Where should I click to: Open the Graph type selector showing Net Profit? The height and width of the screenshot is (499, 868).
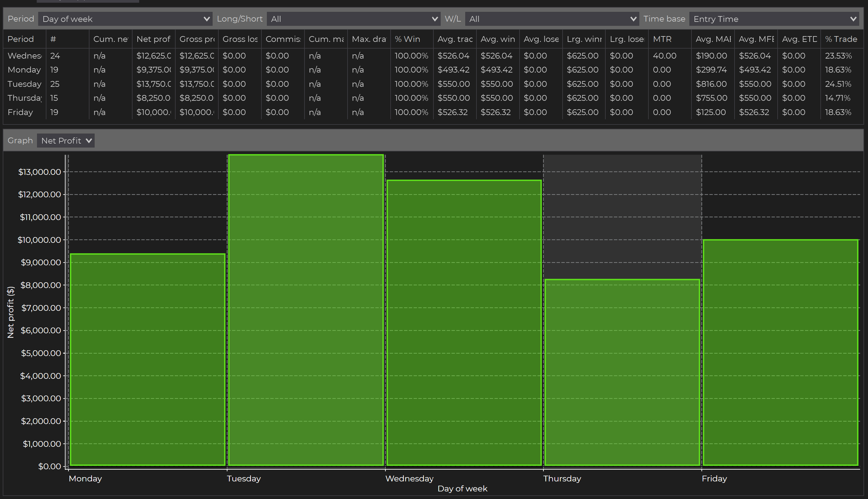point(65,141)
